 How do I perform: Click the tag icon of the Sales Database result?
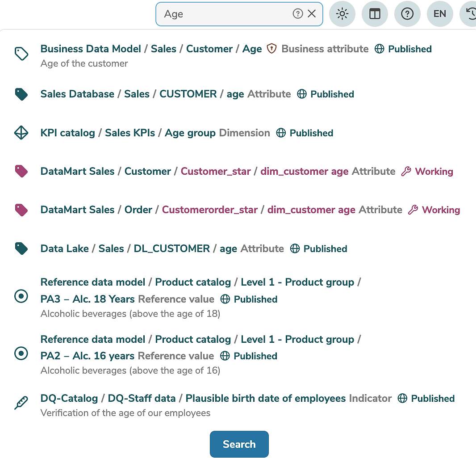21,94
